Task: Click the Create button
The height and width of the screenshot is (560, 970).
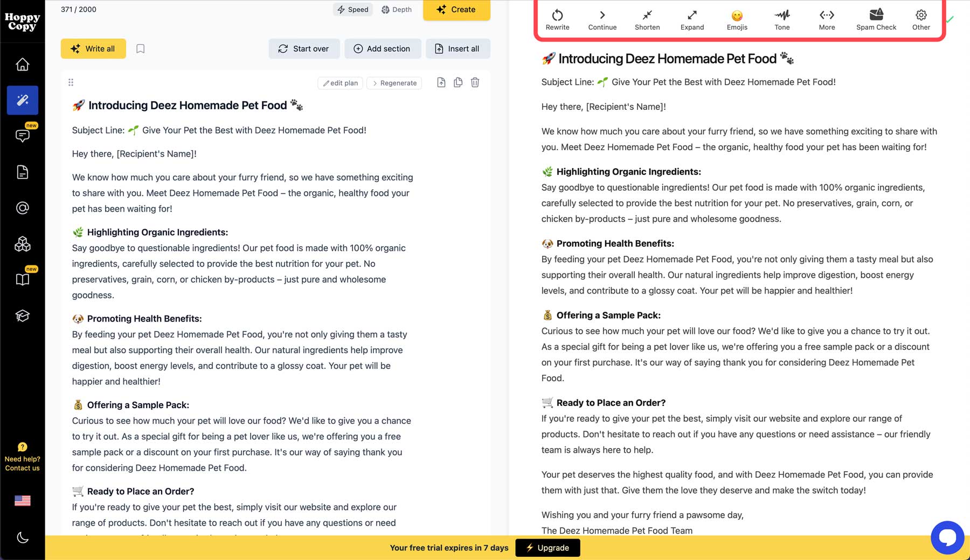Action: 456,9
